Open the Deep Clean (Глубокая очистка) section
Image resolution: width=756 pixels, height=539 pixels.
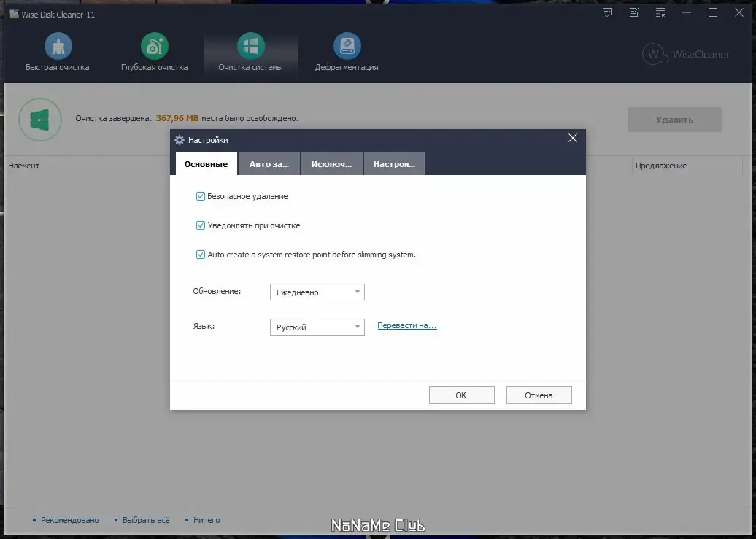[x=154, y=52]
